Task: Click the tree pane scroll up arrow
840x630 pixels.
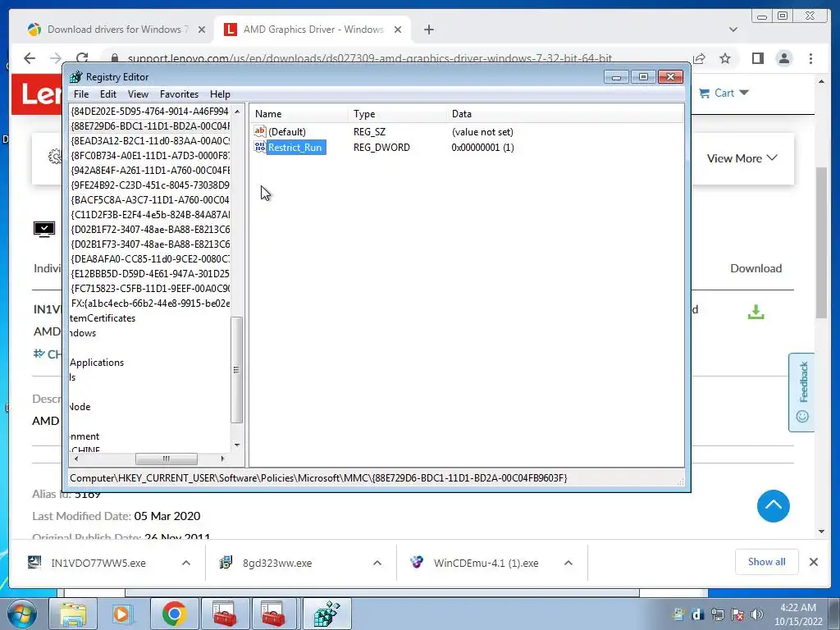Action: (237, 112)
